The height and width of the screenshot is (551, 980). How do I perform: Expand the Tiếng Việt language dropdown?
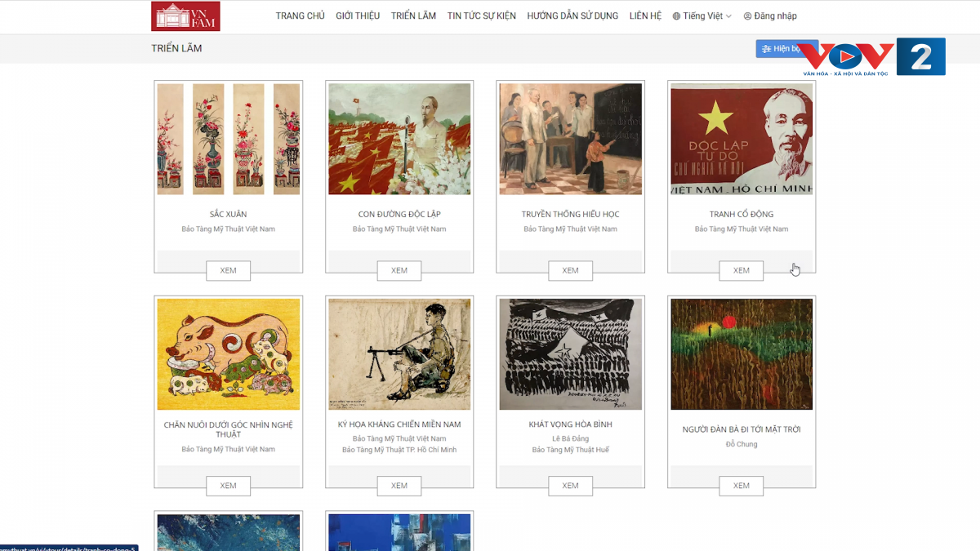(702, 16)
